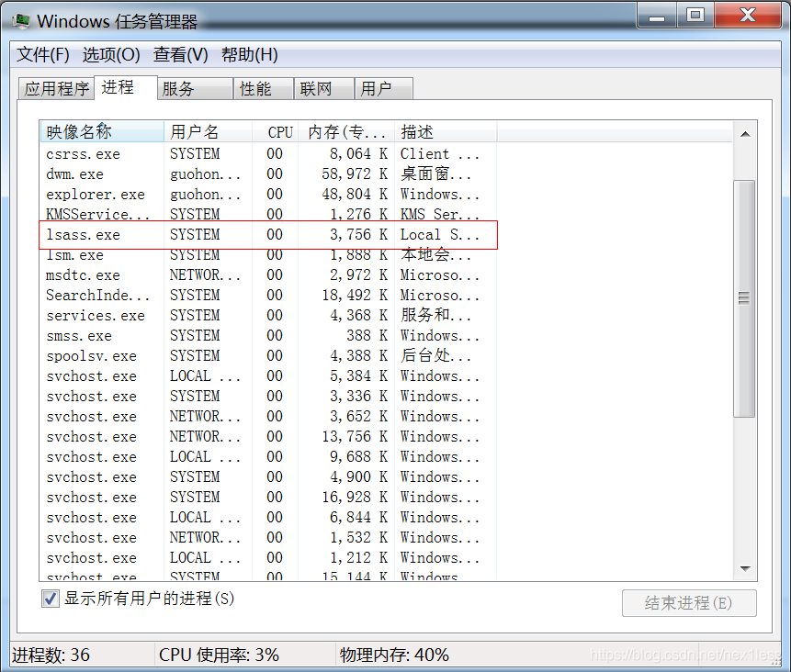Select svchost.exe using 16,928 K
Screen dimensions: 791x672
[x=268, y=497]
